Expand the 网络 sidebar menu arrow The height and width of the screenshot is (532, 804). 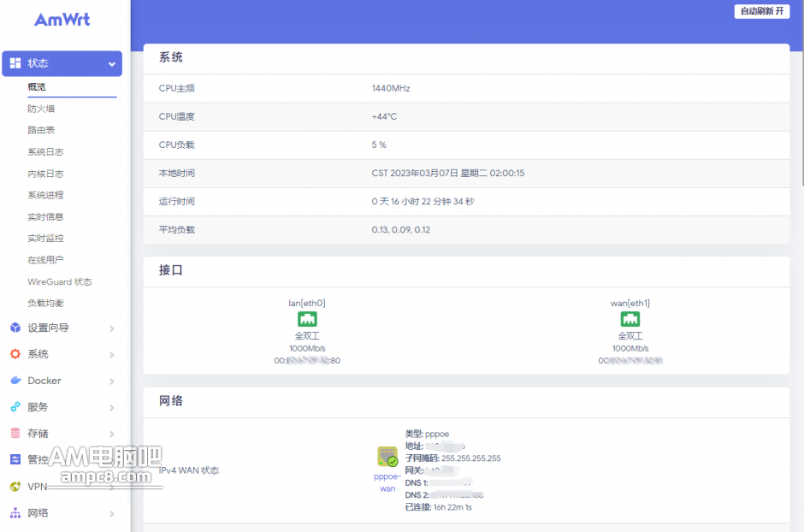tap(112, 513)
